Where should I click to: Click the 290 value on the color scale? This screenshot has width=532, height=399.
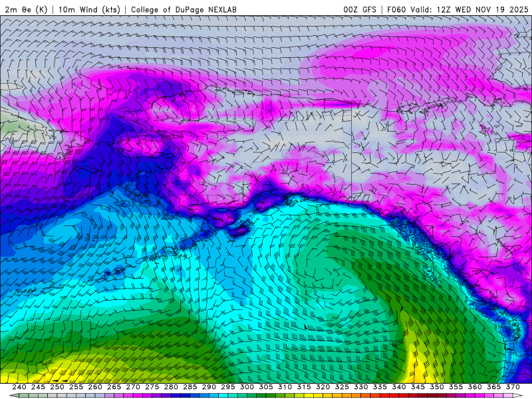coord(209,387)
